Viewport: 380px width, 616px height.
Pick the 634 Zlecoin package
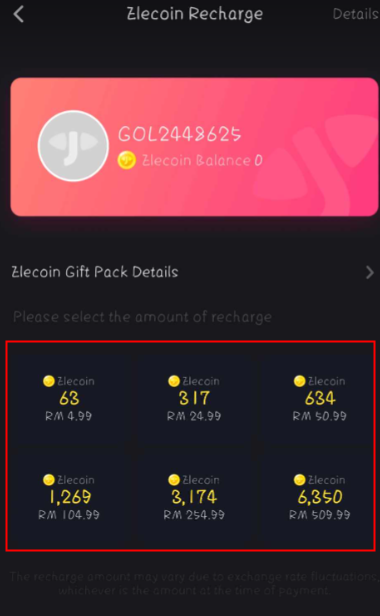coord(319,398)
